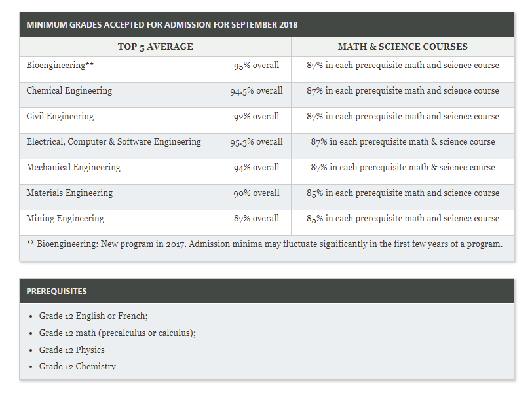Select the Grade 12 Chemistry list item
Screen dimensions: 532x395
pyautogui.click(x=77, y=367)
